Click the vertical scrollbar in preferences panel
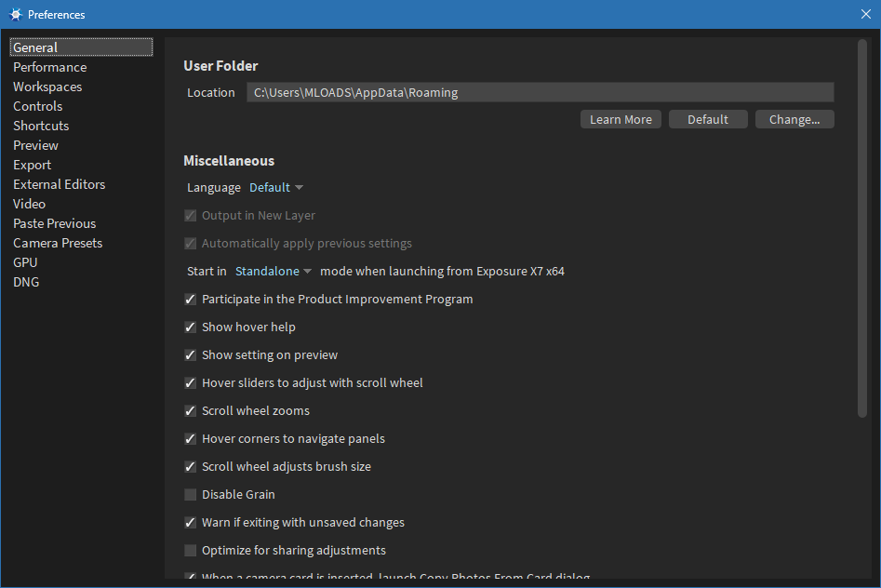 tap(862, 228)
